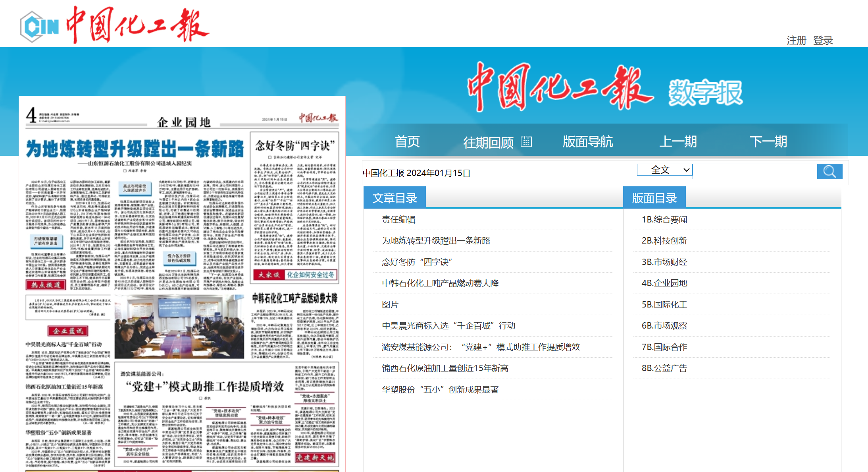This screenshot has height=472, width=868.
Task: Open page 8B.公益广告 in the list
Action: (x=664, y=368)
